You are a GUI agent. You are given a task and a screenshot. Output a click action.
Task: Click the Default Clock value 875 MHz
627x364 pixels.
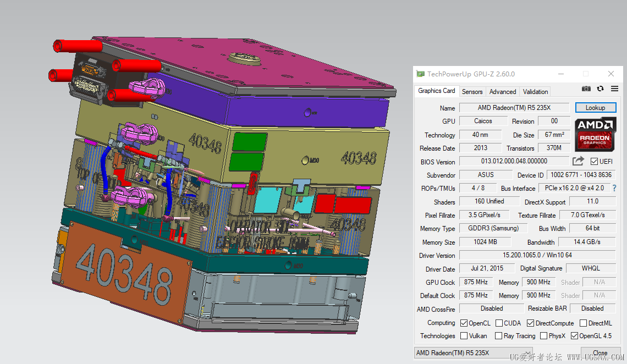(476, 295)
